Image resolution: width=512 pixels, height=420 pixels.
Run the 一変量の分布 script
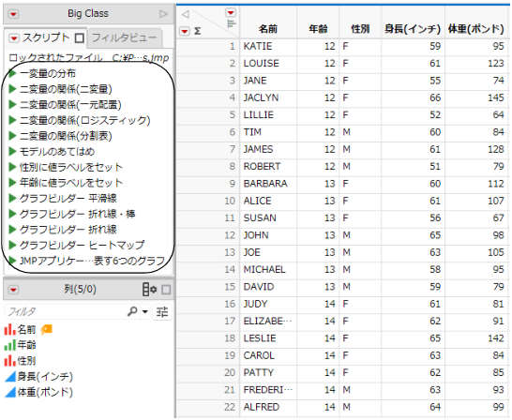click(12, 74)
